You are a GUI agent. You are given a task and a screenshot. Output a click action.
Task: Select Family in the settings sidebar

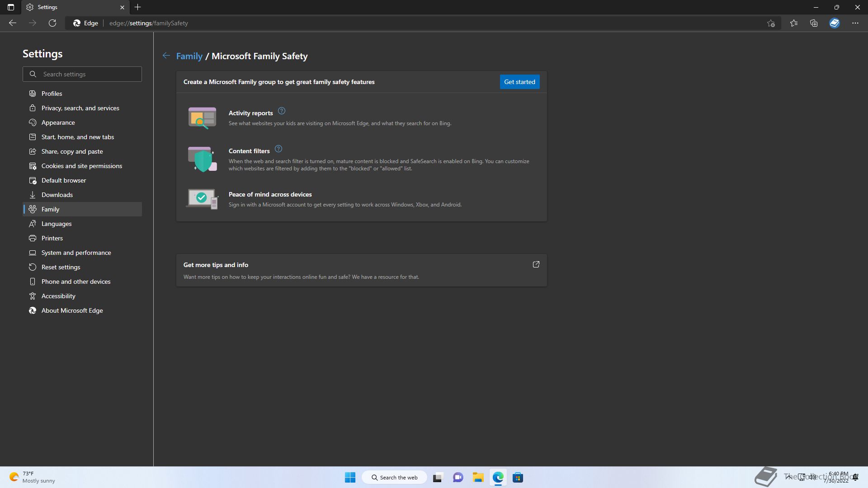coord(82,209)
